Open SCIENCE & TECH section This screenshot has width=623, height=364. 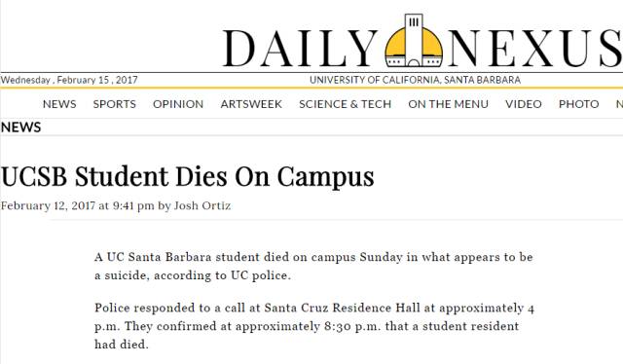click(345, 104)
